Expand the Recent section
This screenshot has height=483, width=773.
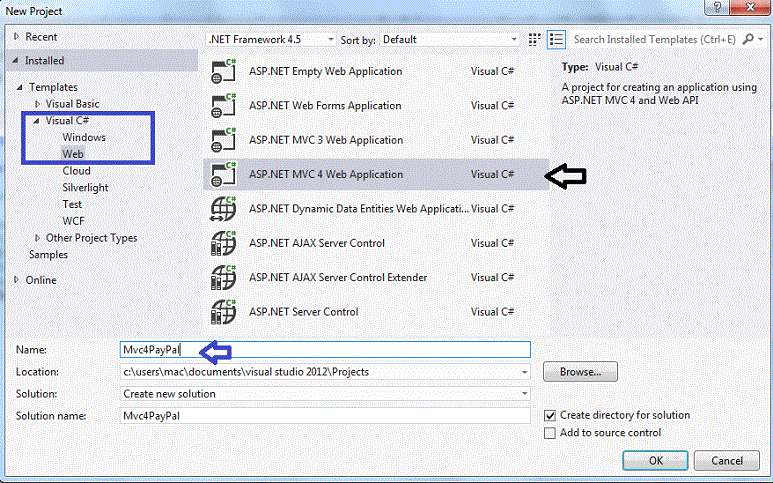16,36
